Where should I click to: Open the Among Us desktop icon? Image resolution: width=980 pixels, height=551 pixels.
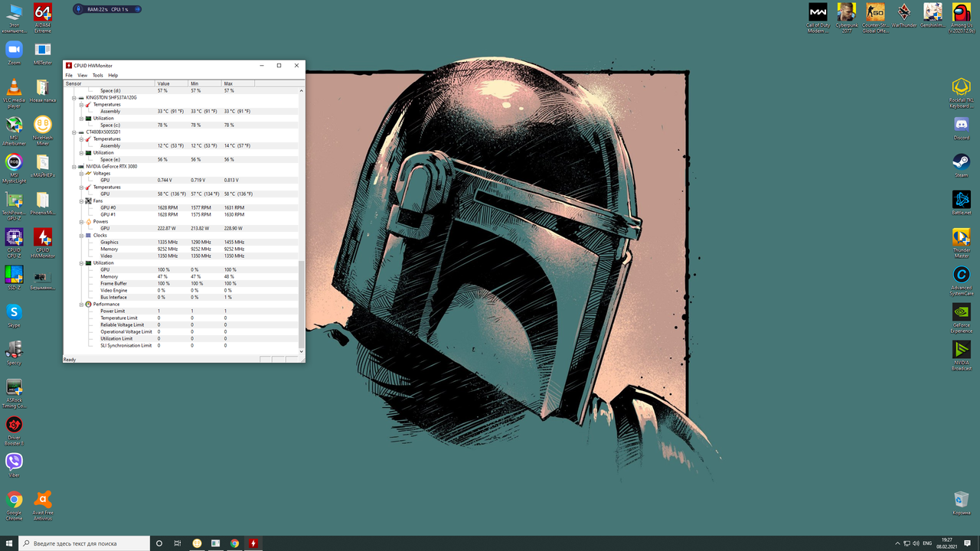[x=961, y=19]
